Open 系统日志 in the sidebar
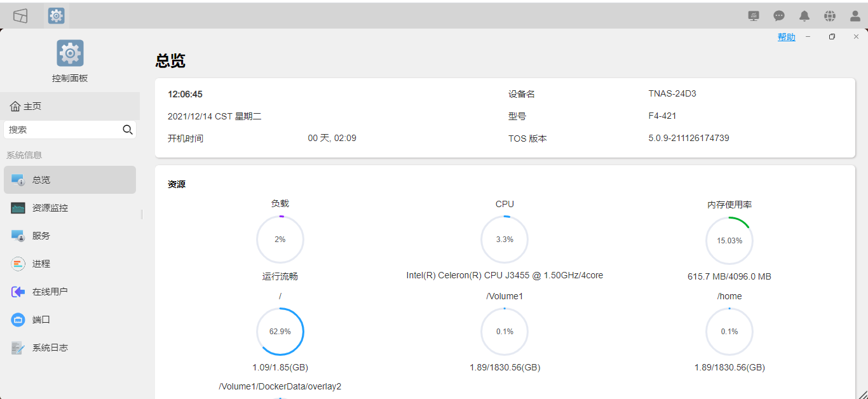Viewport: 868px width, 399px height. point(70,348)
